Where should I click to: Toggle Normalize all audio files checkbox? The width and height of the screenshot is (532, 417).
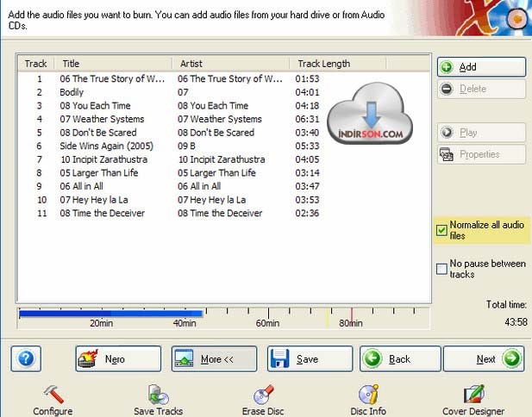441,230
